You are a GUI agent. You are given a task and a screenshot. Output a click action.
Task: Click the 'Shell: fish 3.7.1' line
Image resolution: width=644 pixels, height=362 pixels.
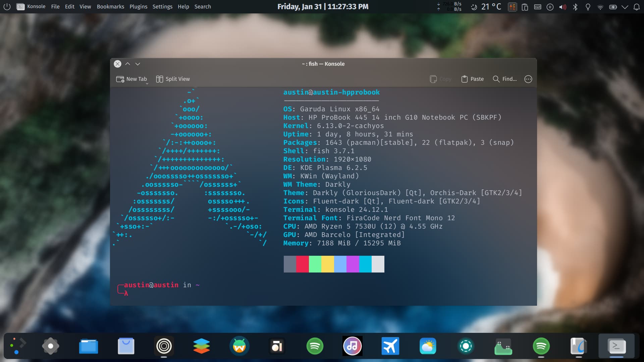(319, 151)
